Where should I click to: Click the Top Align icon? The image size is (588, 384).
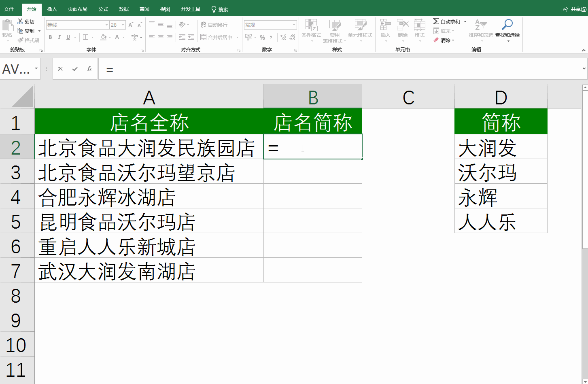click(x=152, y=25)
